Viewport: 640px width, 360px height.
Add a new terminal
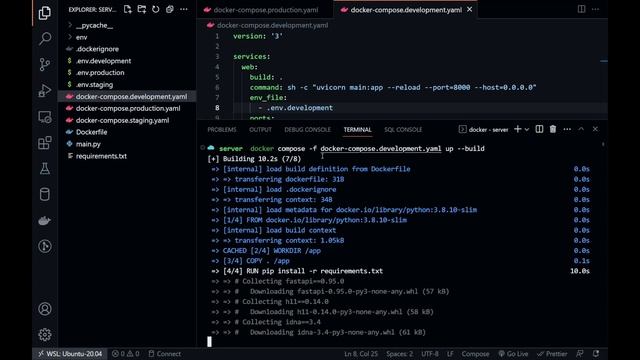(518, 129)
